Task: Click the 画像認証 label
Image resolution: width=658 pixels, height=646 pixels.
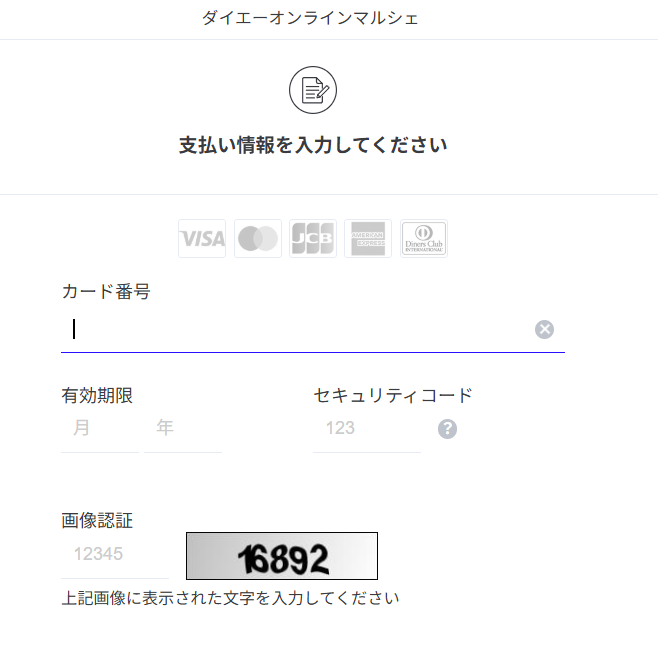Action: pos(97,520)
